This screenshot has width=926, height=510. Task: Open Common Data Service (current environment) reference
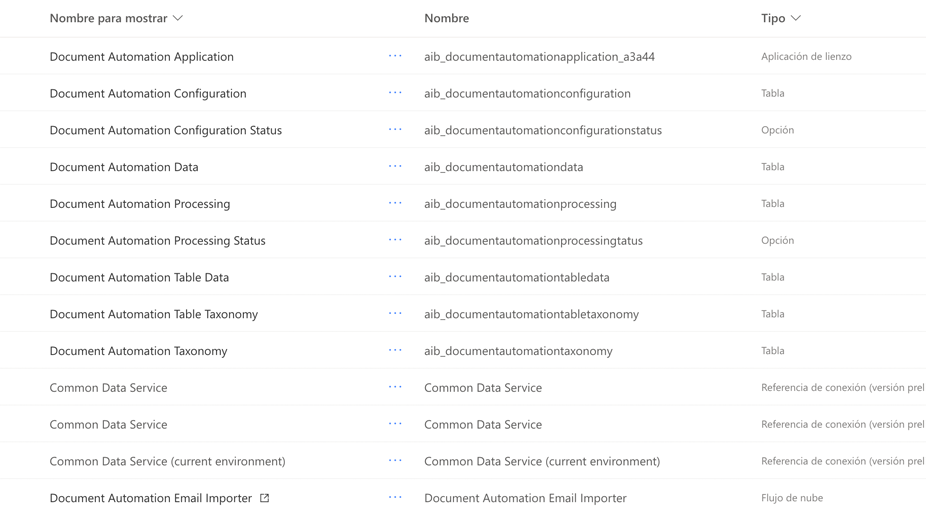(x=168, y=461)
